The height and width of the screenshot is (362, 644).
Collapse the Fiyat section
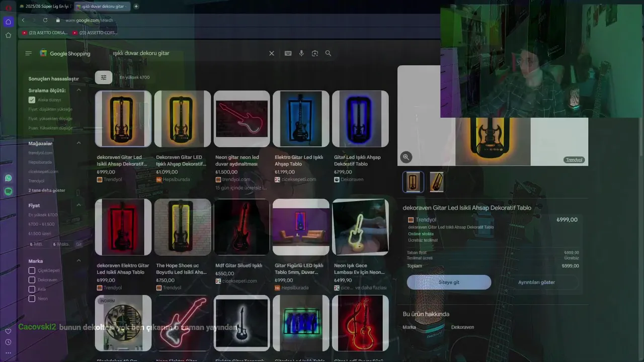point(78,205)
